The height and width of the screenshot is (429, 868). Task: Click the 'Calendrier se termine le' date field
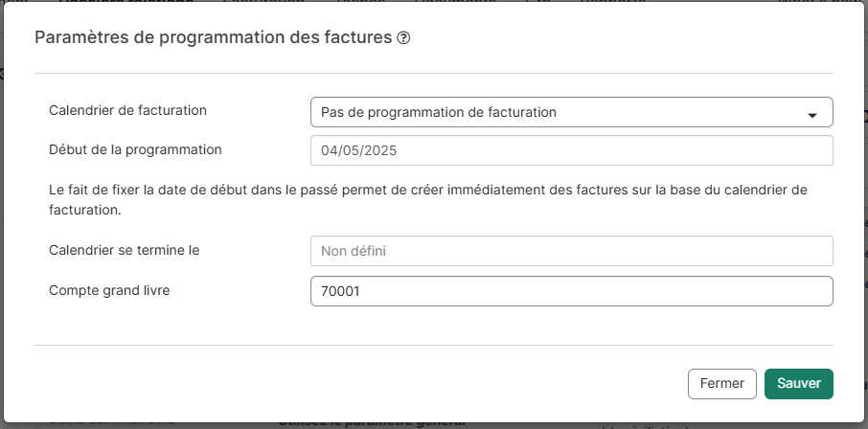pyautogui.click(x=571, y=251)
